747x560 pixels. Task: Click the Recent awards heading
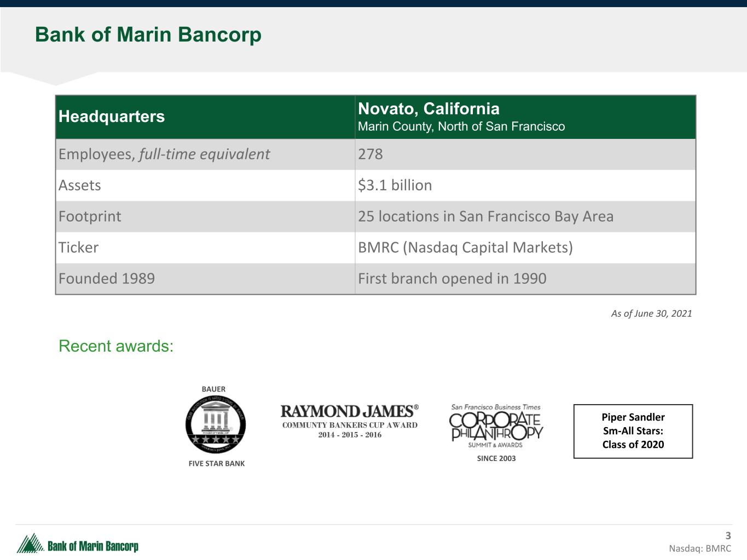tap(116, 346)
